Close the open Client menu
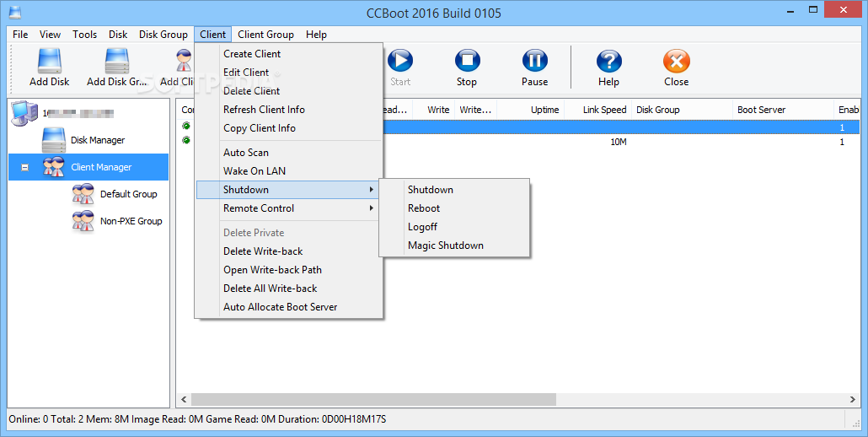 tap(213, 35)
